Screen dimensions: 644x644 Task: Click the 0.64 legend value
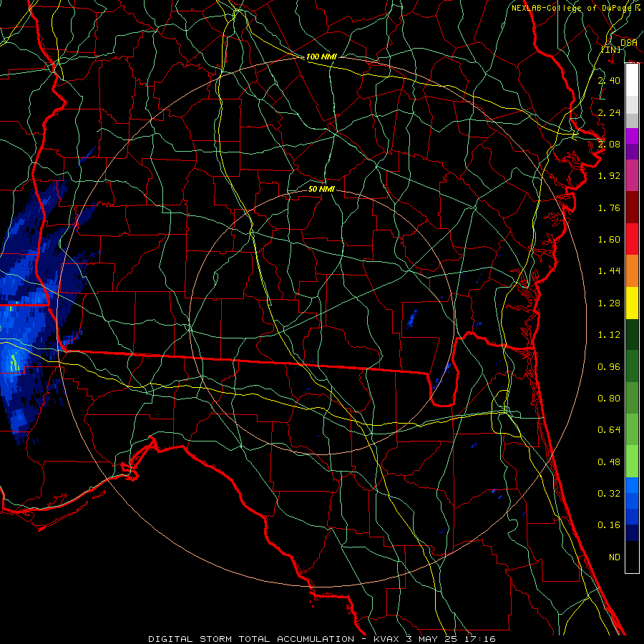click(x=609, y=430)
